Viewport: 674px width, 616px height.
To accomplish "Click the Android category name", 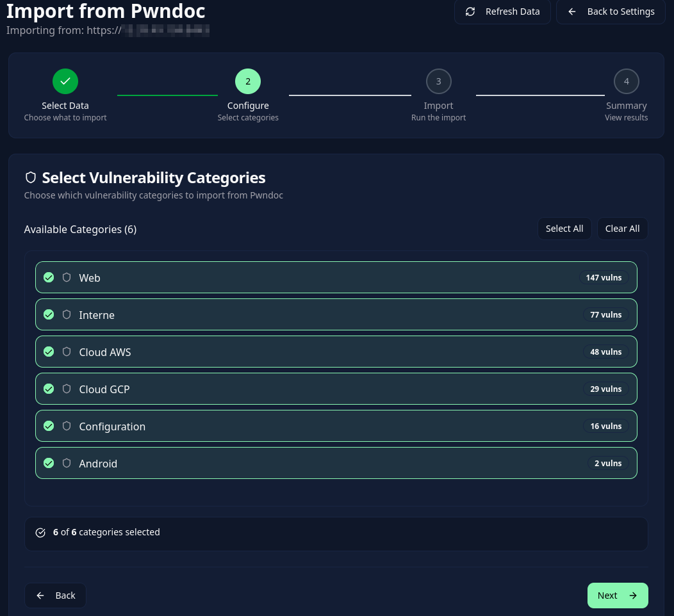I will point(98,464).
